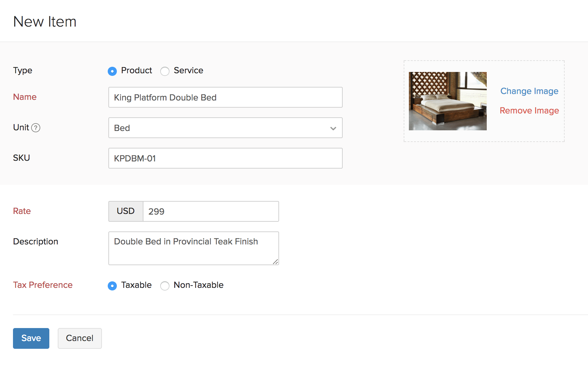Screen dimensions: 588x365
Task: Click the Unit help question mark icon
Action: [x=36, y=128]
